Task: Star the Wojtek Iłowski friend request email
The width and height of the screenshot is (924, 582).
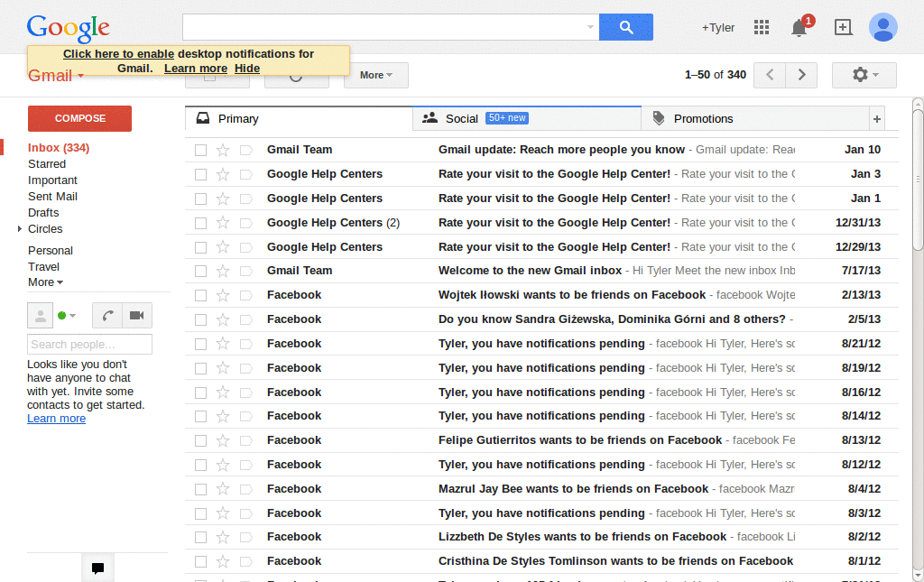Action: coord(223,295)
